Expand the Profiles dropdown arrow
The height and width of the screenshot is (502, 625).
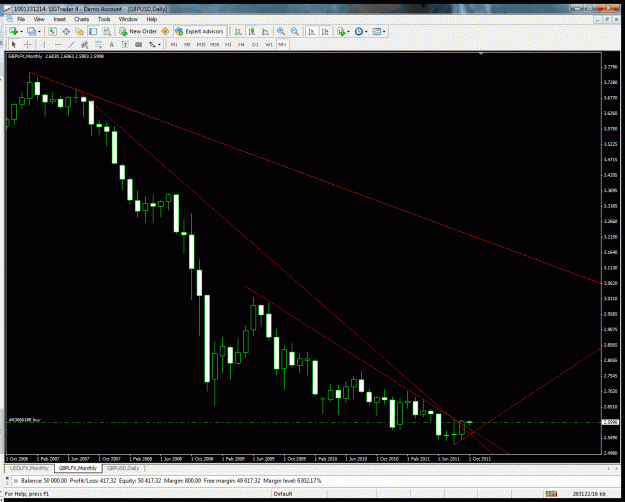pyautogui.click(x=39, y=32)
